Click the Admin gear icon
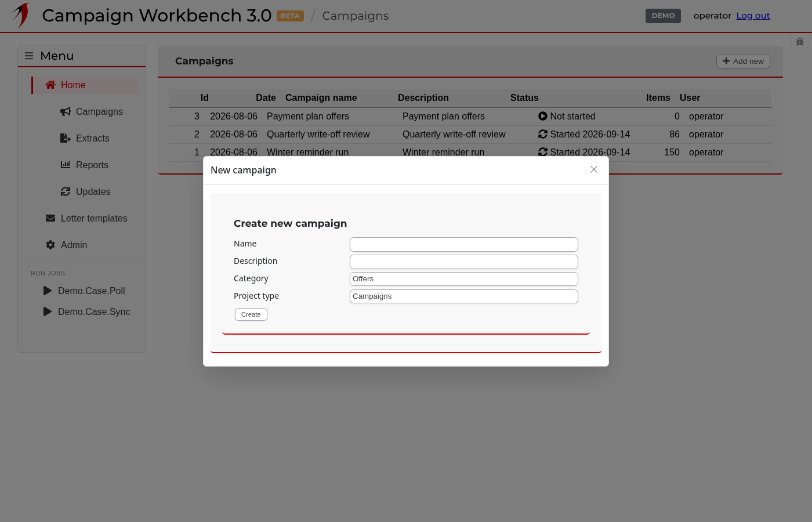 point(50,245)
